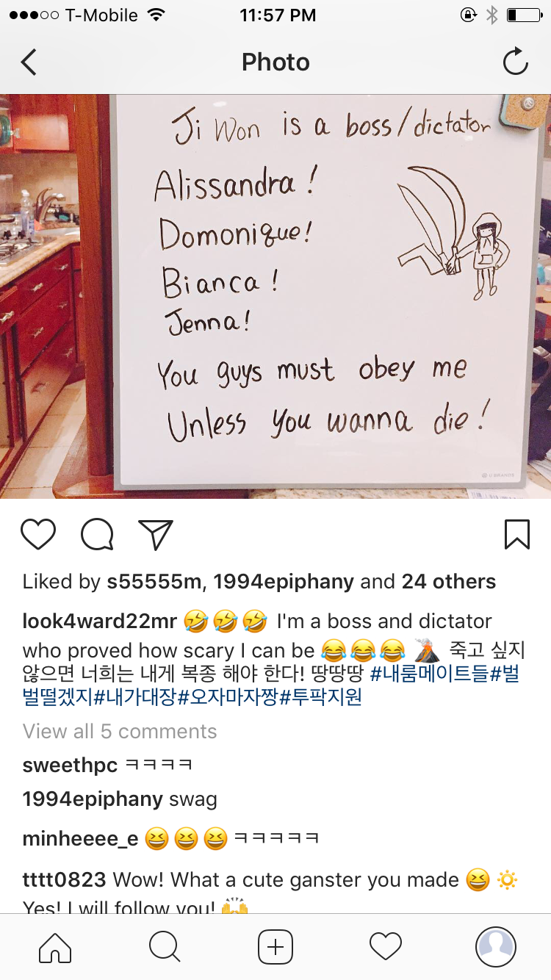Open the 24 others likes list
551x980 pixels.
point(449,582)
